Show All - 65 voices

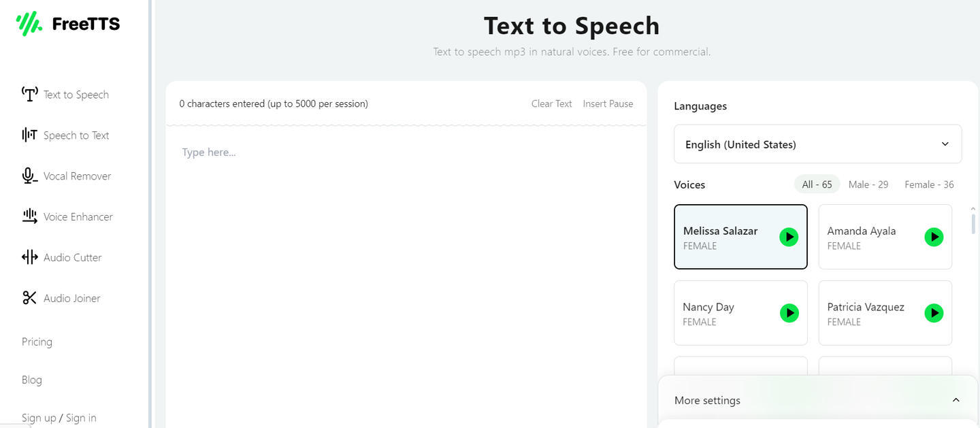[x=817, y=184]
